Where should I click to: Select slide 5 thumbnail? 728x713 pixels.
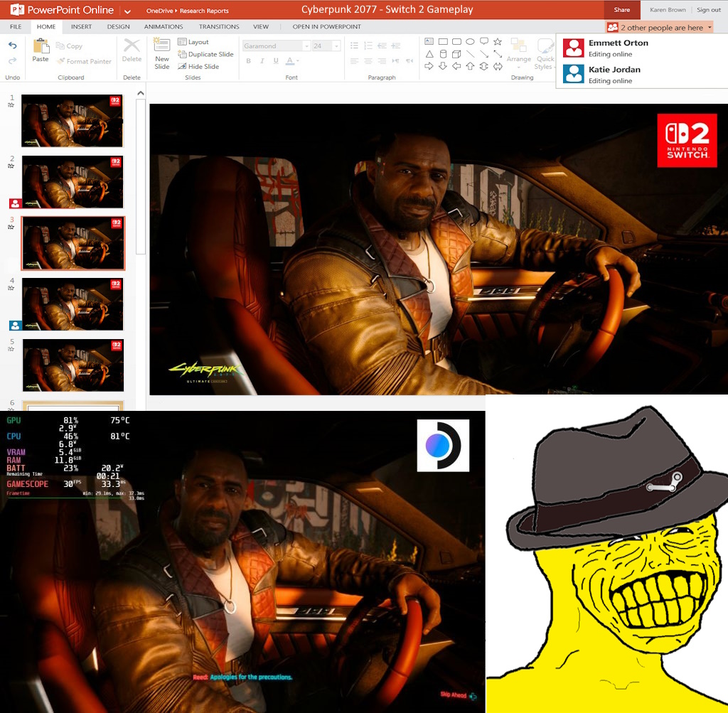pyautogui.click(x=73, y=365)
